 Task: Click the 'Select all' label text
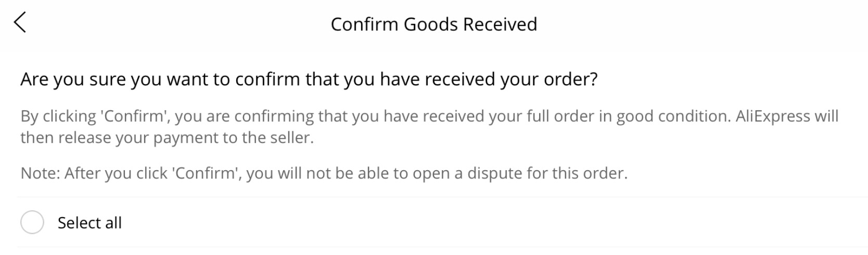90,223
